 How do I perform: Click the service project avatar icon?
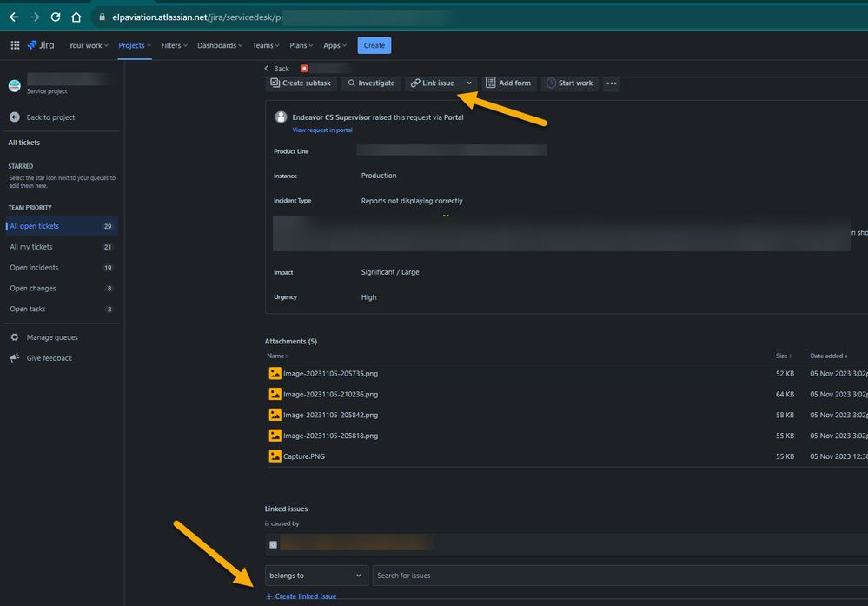15,86
